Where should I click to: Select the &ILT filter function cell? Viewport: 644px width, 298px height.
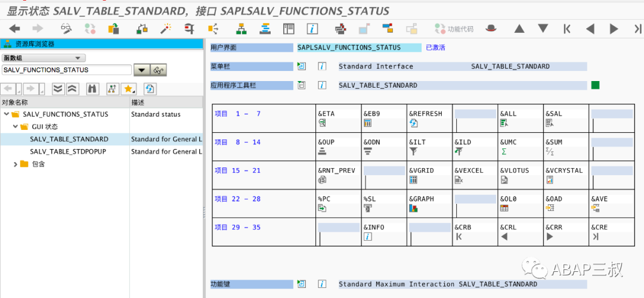tap(429, 147)
